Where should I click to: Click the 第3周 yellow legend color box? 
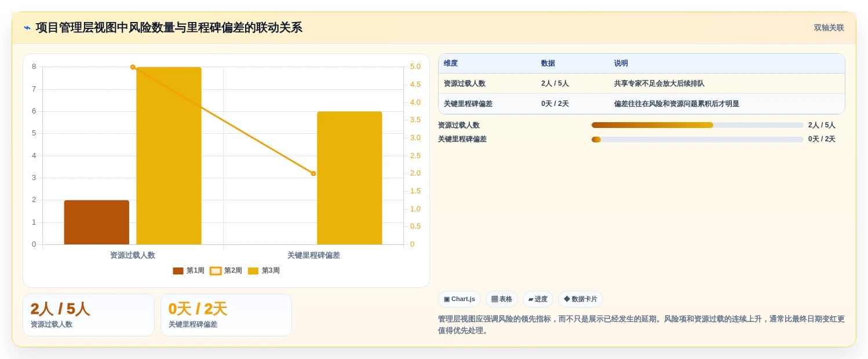pos(253,271)
